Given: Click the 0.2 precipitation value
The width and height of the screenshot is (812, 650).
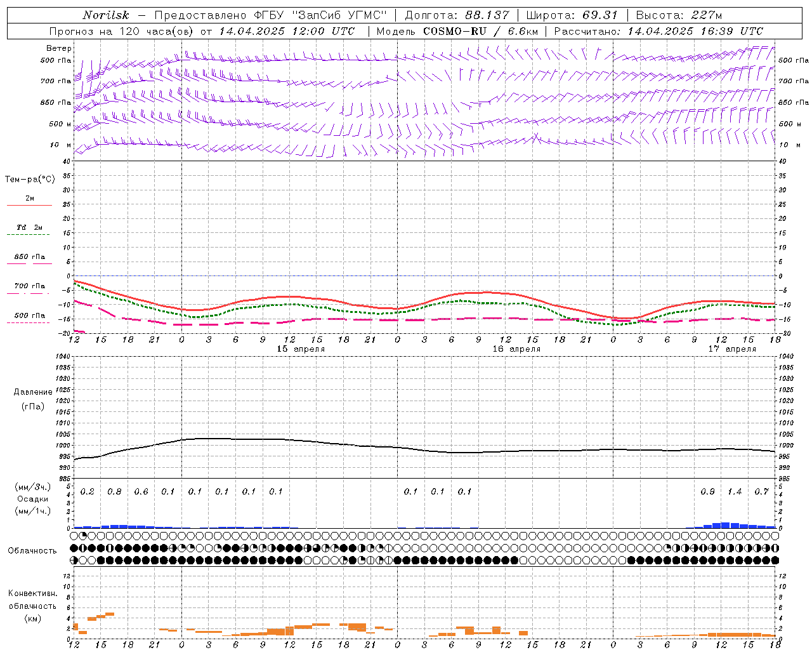Looking at the screenshot, I should coord(88,492).
